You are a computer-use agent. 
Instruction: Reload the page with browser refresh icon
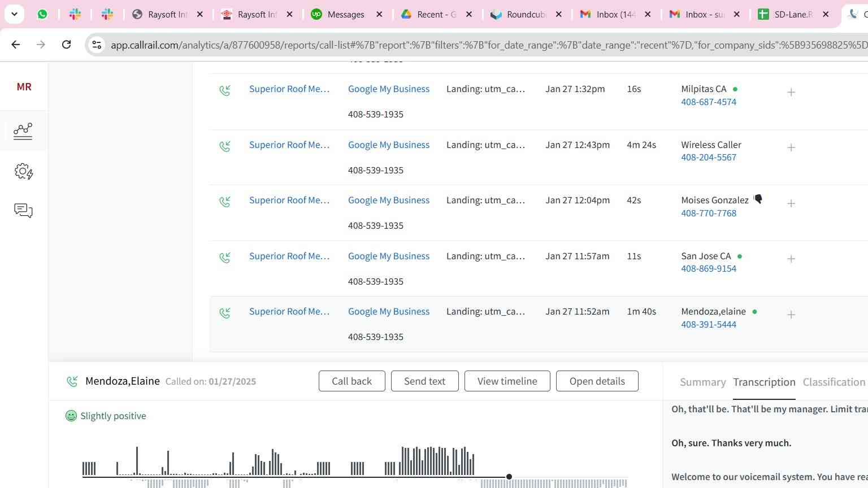tap(66, 44)
